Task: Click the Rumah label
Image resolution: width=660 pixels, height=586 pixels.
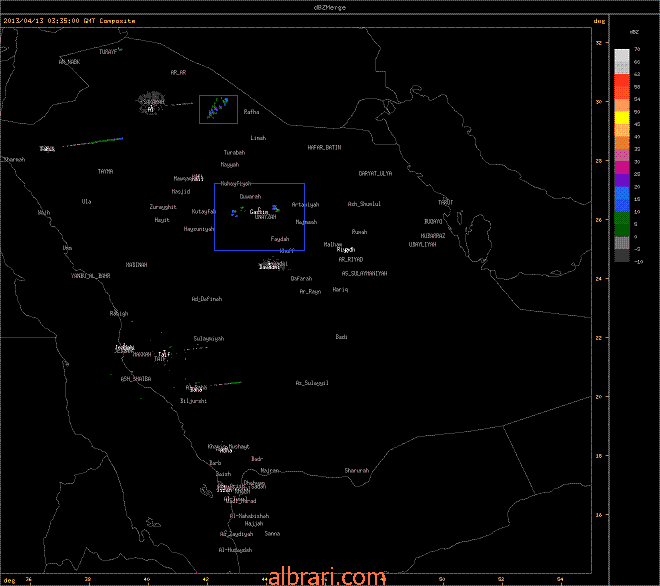Action: point(359,232)
